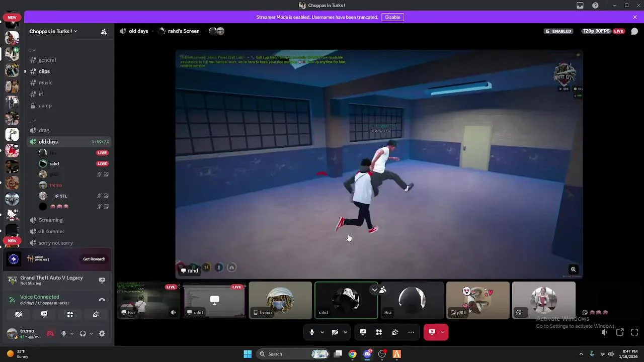The image size is (644, 362).
Task: Adjust the stream volume speaker icon
Action: (x=604, y=332)
